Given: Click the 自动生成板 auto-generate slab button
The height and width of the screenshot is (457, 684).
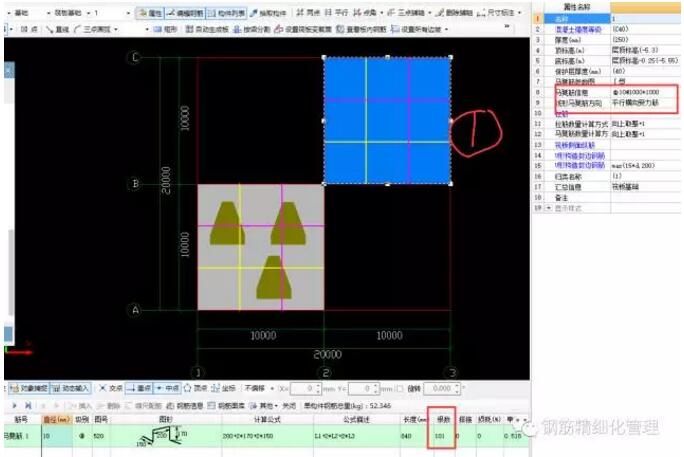Looking at the screenshot, I should click(x=212, y=29).
